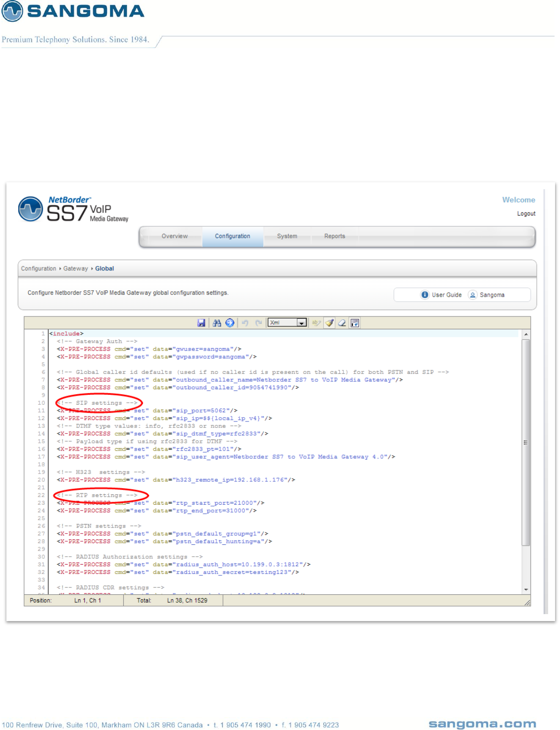
Task: Click the line with sip_dtmf_type=rfc2833
Action: [162, 433]
